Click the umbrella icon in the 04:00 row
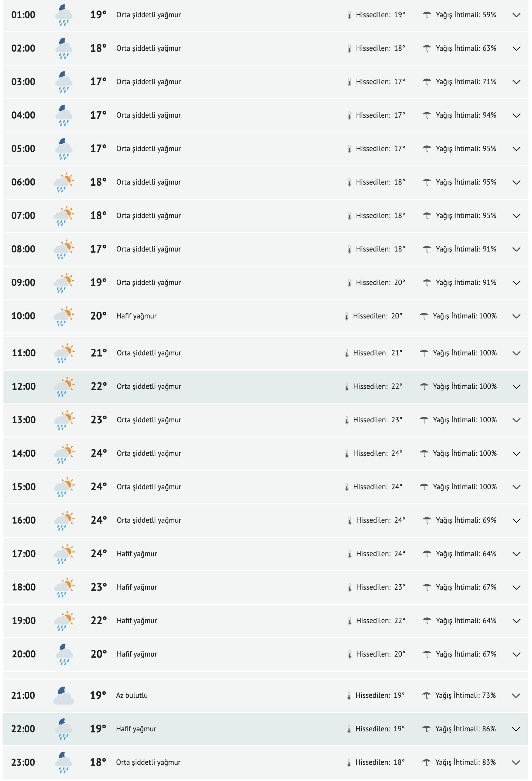The height and width of the screenshot is (781, 532). pos(426,115)
